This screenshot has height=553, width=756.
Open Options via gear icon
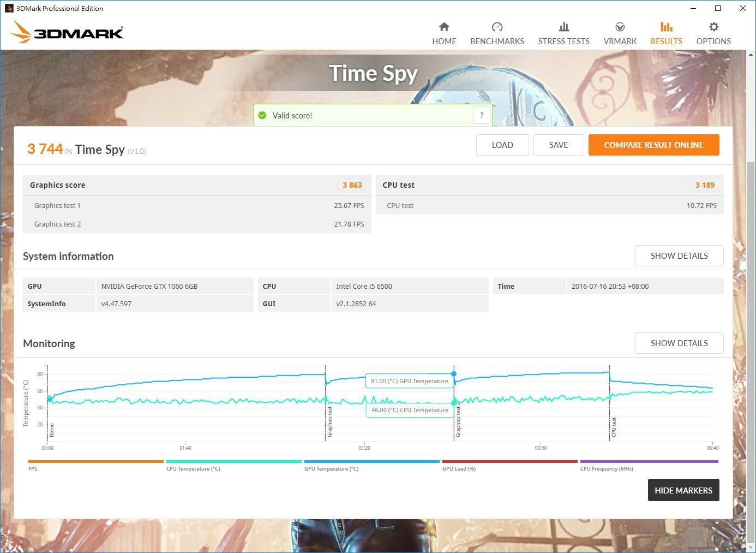[713, 27]
